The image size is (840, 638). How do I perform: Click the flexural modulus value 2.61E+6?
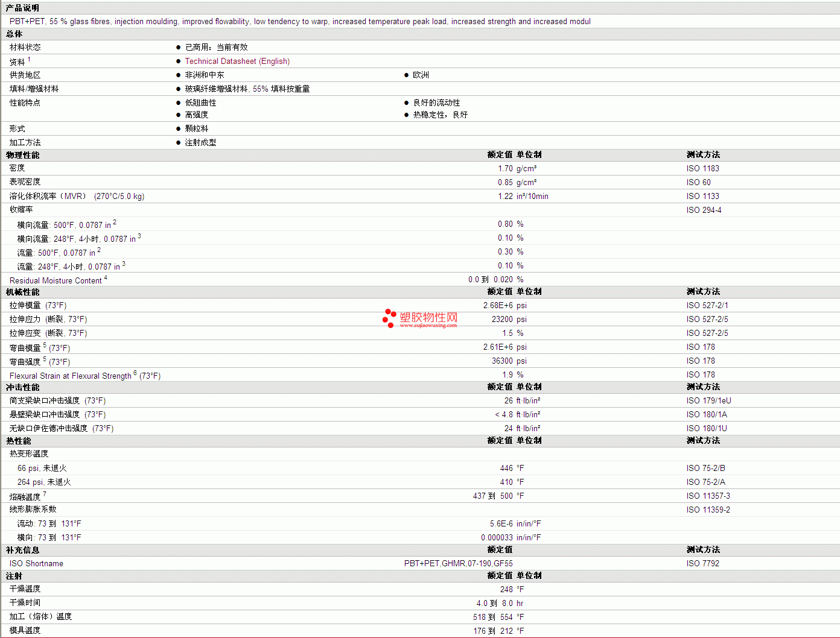pyautogui.click(x=498, y=347)
